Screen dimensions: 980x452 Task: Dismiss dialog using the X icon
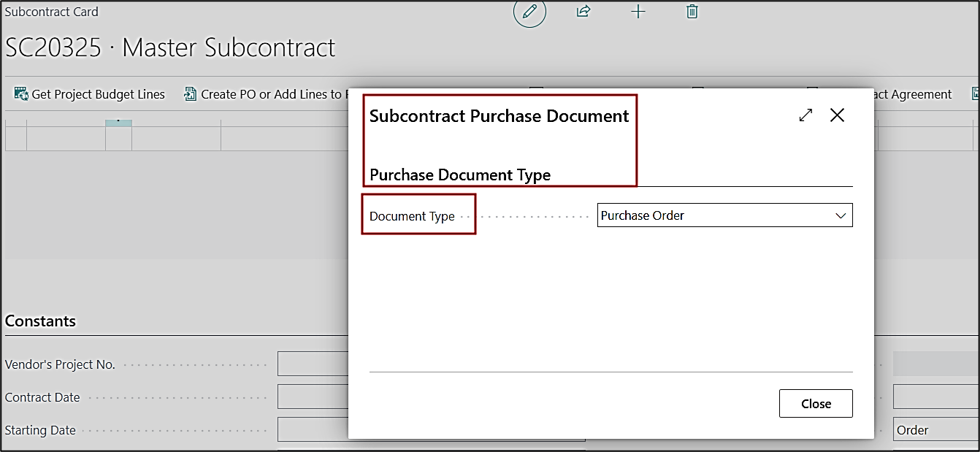837,115
